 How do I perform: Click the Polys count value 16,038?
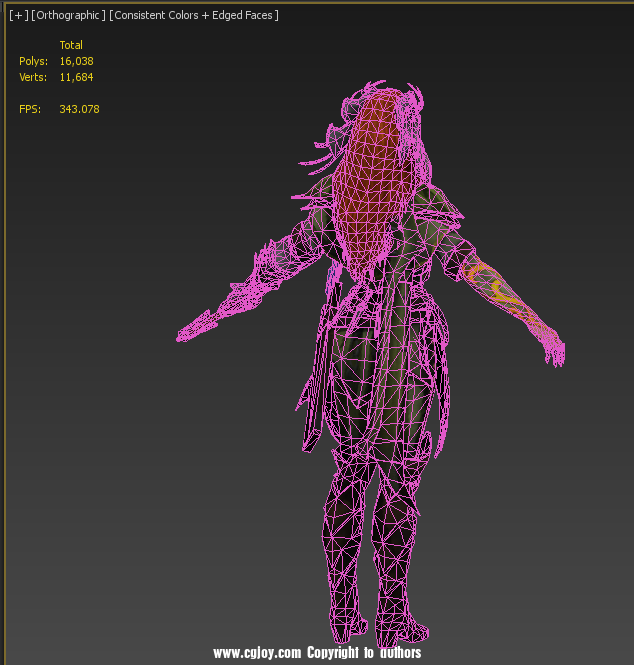pyautogui.click(x=76, y=61)
